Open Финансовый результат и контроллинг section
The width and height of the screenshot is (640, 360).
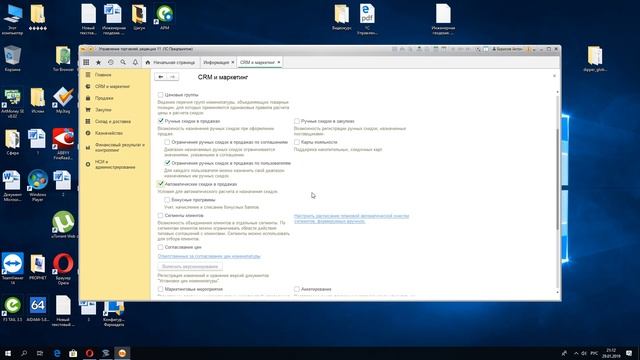(x=120, y=147)
